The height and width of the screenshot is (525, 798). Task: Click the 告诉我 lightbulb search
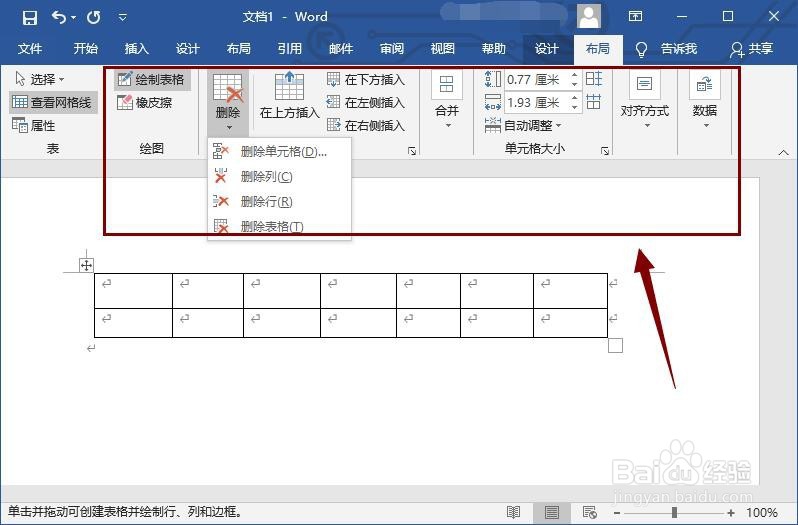(667, 49)
